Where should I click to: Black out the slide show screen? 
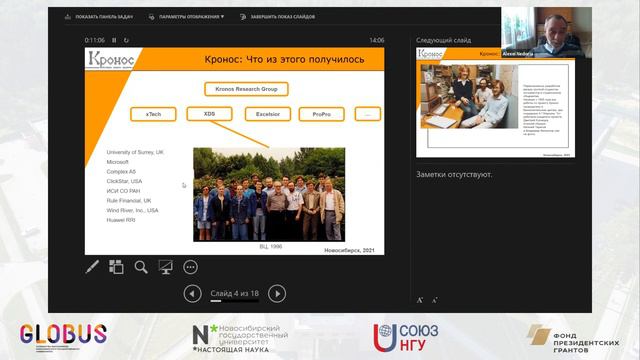[x=165, y=267]
